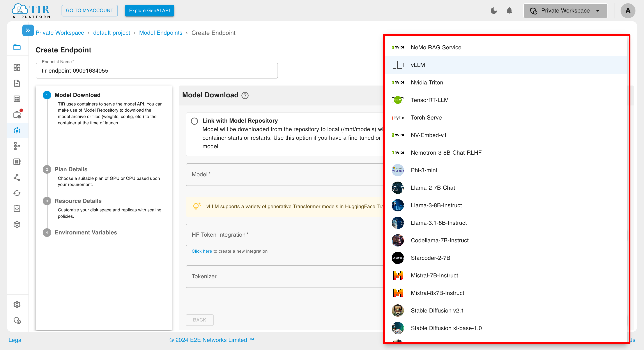644x350 pixels.
Task: Select the dashboard grid icon in sidebar
Action: [x=17, y=67]
